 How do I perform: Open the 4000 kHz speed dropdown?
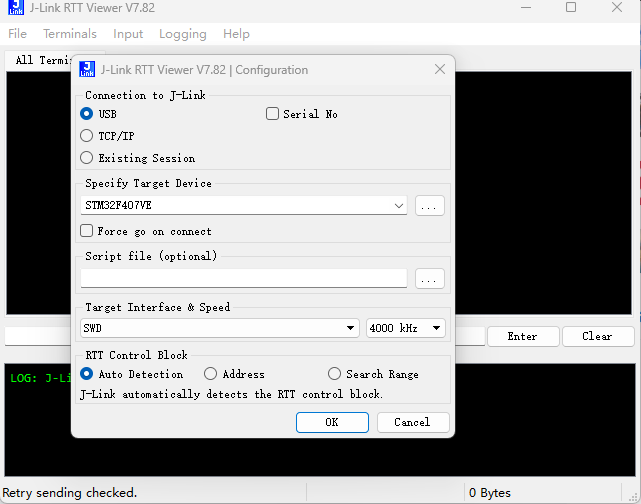(406, 328)
